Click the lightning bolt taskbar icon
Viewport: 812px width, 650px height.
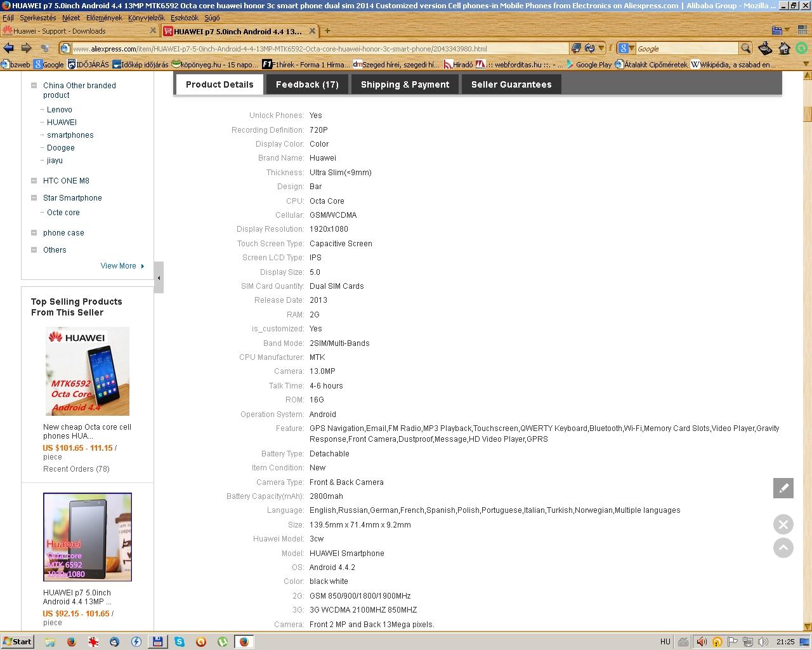(x=136, y=642)
